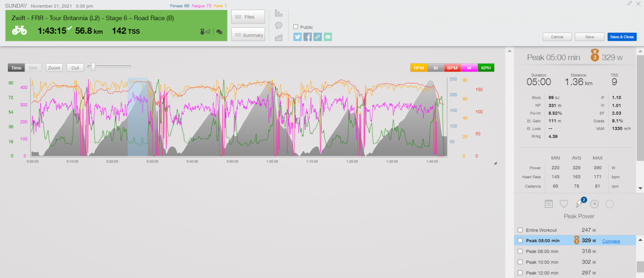Switch chart x-axis to Dist

pos(33,68)
